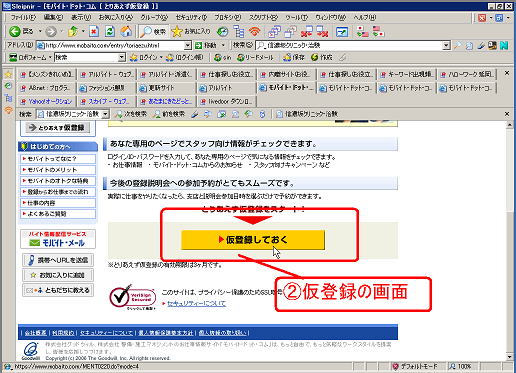516x373 pixels.
Task: Switch to livedoor ダウンロ tab
Action: coord(227,101)
